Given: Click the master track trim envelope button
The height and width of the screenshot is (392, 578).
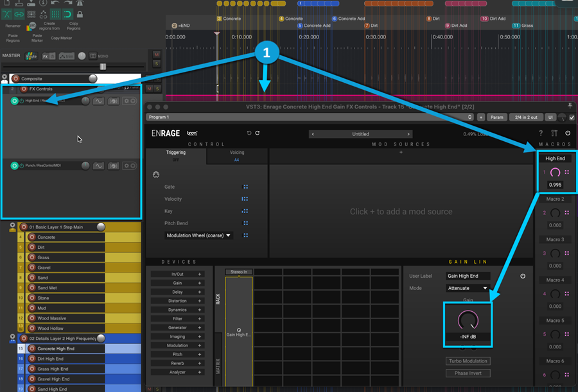Looking at the screenshot, I should (x=66, y=56).
